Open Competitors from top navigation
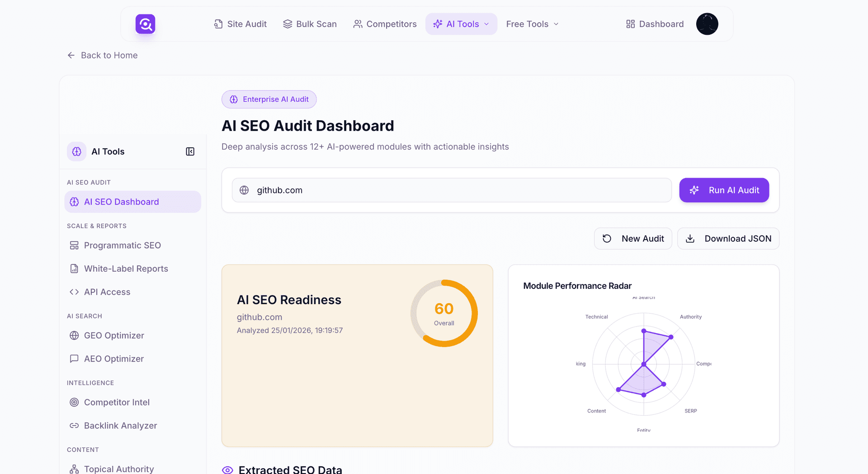Screen dimensions: 868x474 tap(385, 24)
